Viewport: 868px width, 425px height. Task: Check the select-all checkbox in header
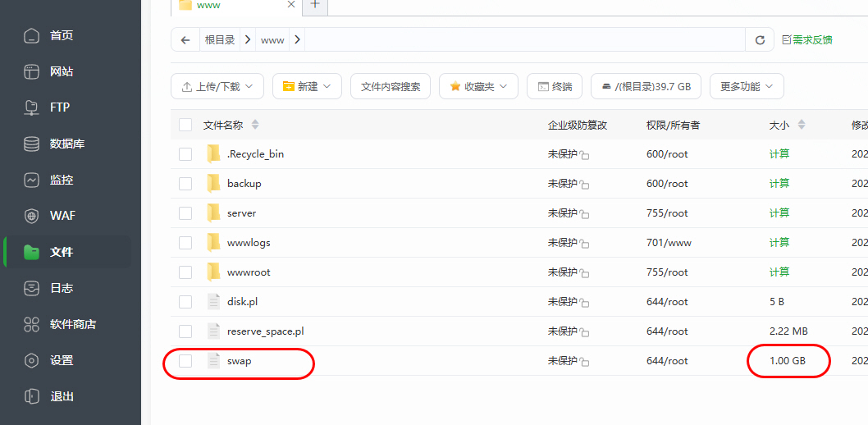tap(185, 125)
